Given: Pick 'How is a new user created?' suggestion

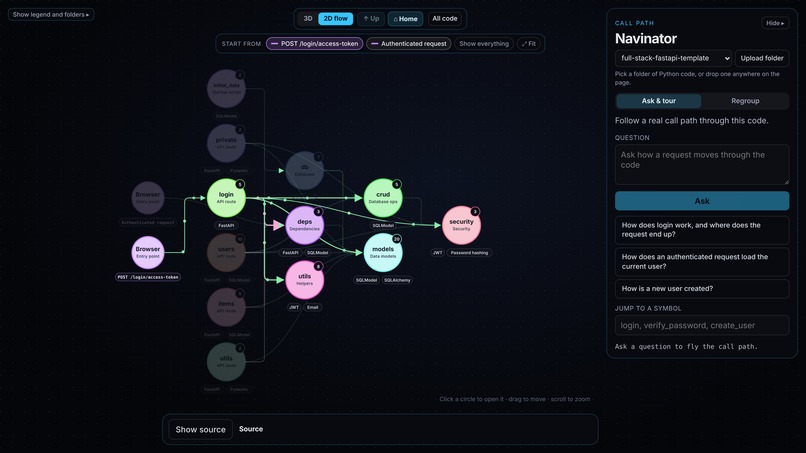Looking at the screenshot, I should point(702,288).
